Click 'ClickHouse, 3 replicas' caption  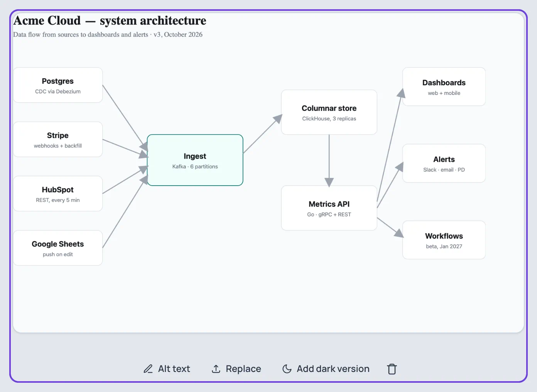[329, 119]
